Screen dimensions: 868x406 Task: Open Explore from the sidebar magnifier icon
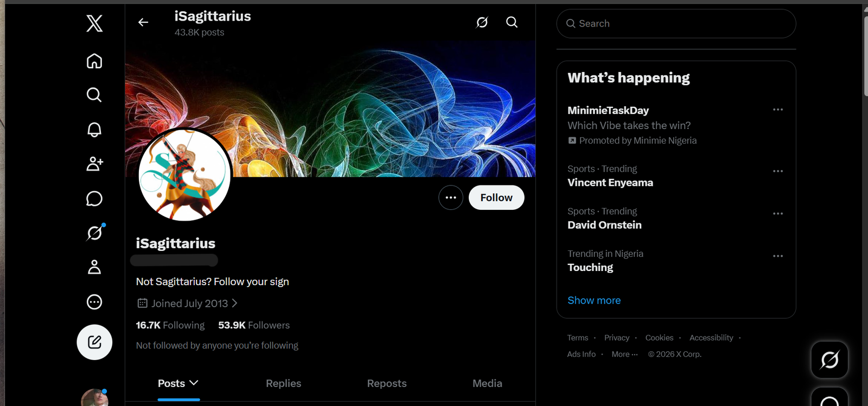(x=94, y=95)
